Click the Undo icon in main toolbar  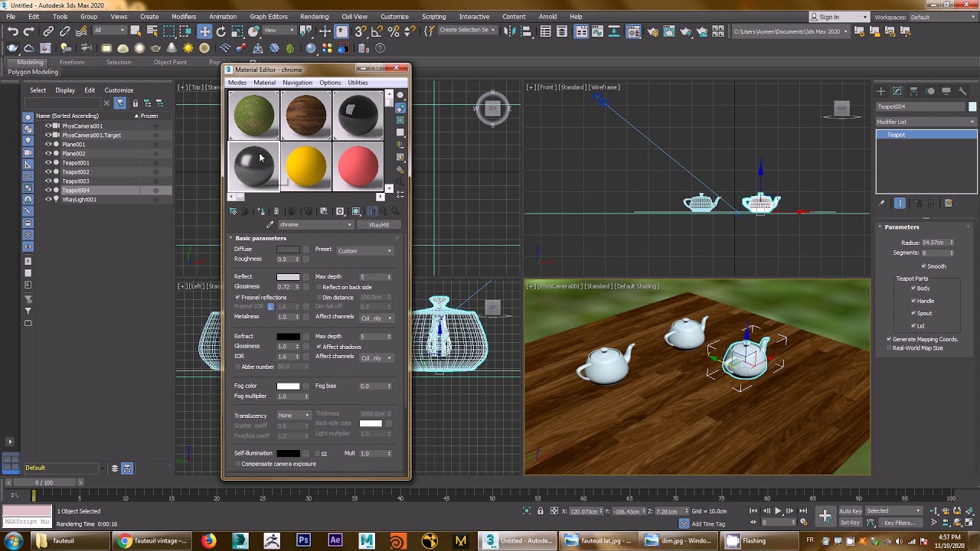click(12, 31)
